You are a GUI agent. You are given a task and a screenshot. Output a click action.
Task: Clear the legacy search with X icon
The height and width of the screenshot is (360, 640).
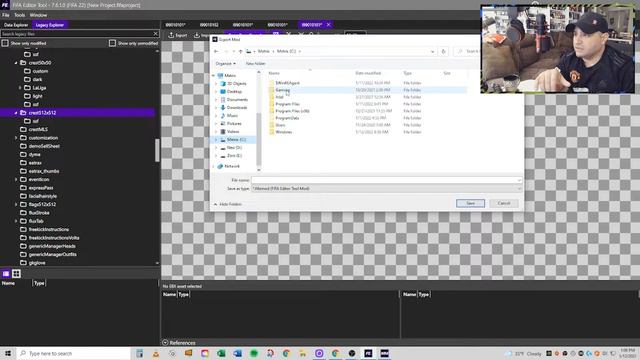156,34
